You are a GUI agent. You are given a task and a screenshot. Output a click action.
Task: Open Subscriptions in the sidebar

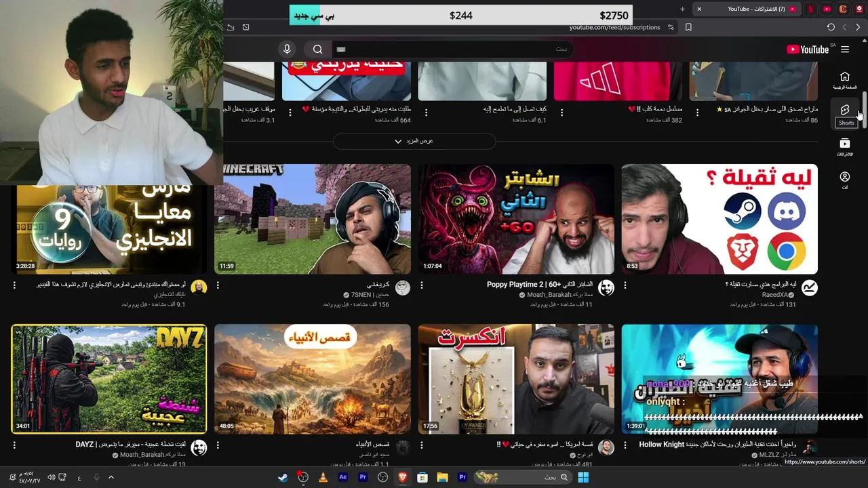[845, 147]
